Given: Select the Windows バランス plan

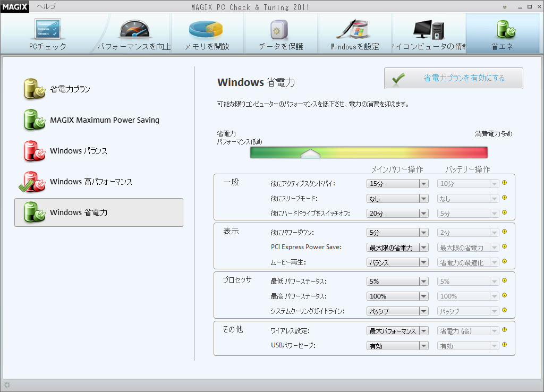Looking at the screenshot, I should tap(98, 151).
